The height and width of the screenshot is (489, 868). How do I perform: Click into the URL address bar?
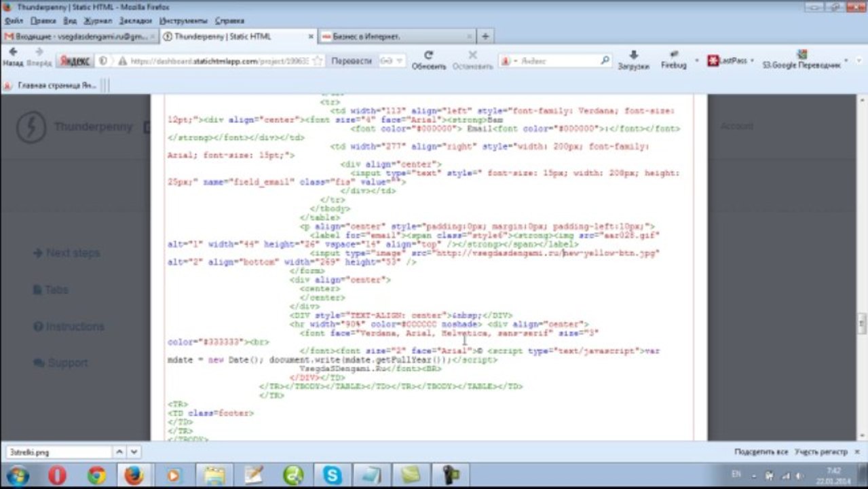coord(219,60)
